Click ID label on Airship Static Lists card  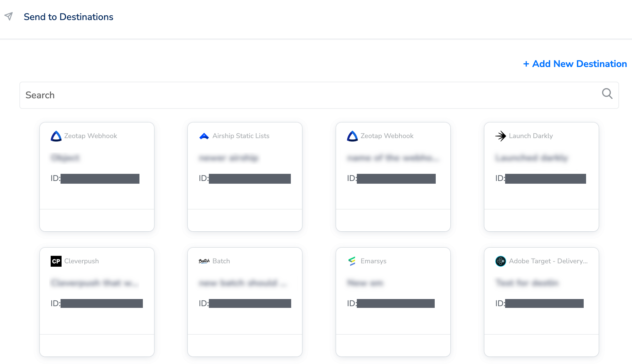pos(203,178)
